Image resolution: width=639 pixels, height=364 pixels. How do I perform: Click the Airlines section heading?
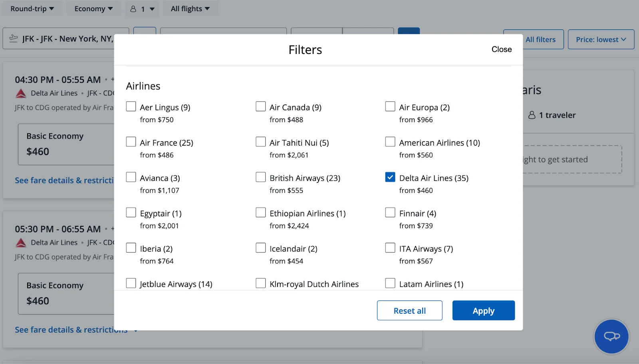[x=143, y=86]
